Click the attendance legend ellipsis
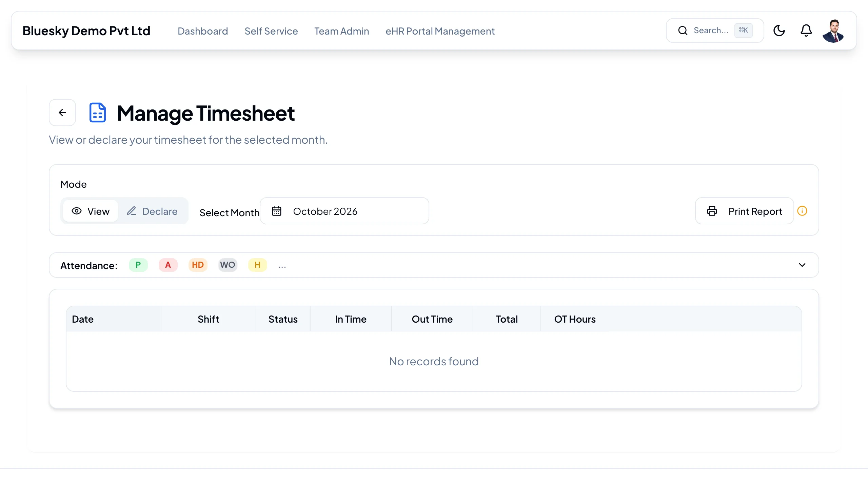This screenshot has height=488, width=868. click(x=282, y=266)
